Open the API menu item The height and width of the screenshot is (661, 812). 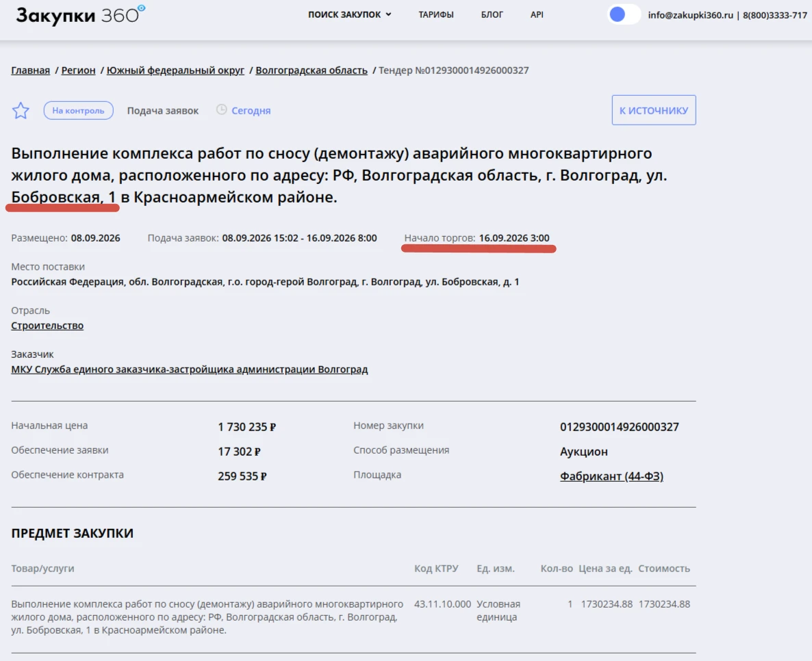click(537, 14)
